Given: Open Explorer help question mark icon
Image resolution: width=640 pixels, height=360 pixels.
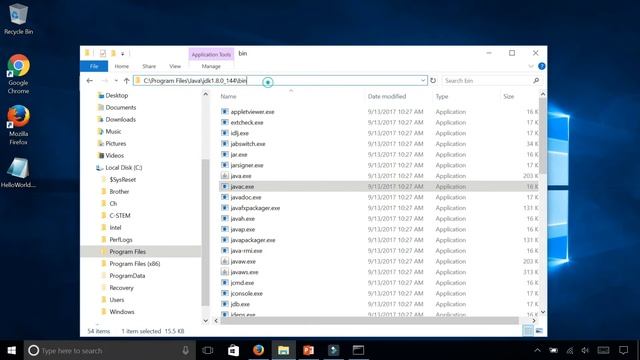Looking at the screenshot, I should [542, 66].
